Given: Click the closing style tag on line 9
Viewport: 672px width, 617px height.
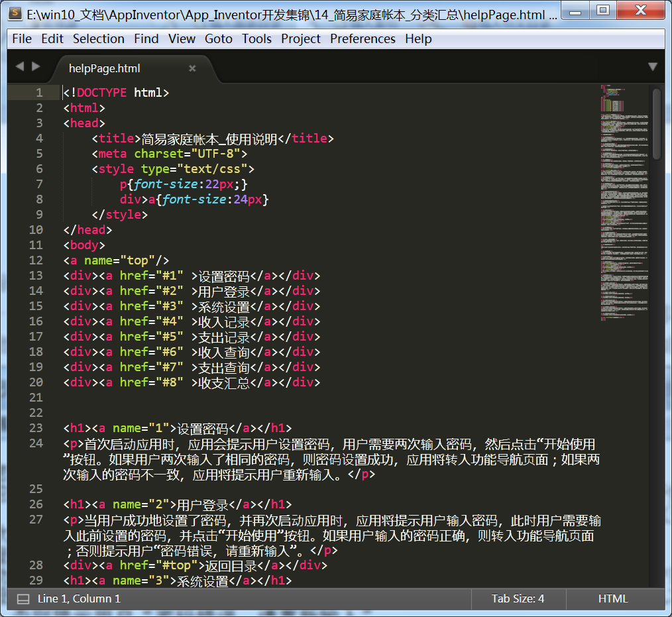Looking at the screenshot, I should click(119, 215).
